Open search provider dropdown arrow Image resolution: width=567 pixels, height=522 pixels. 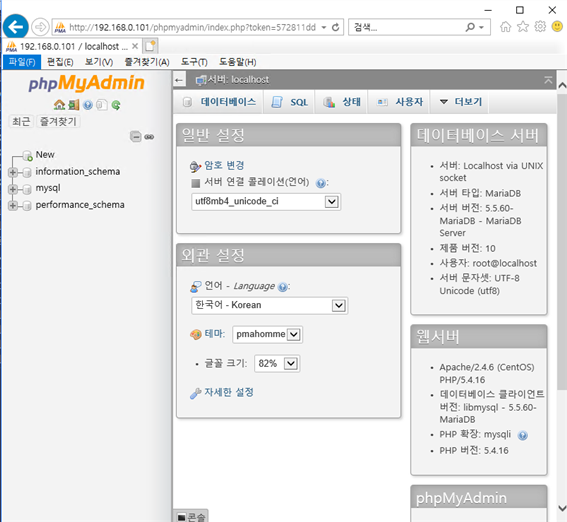481,27
